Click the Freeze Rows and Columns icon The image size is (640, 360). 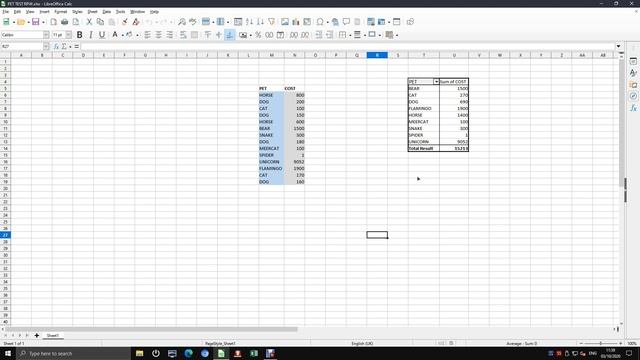tap(382, 22)
